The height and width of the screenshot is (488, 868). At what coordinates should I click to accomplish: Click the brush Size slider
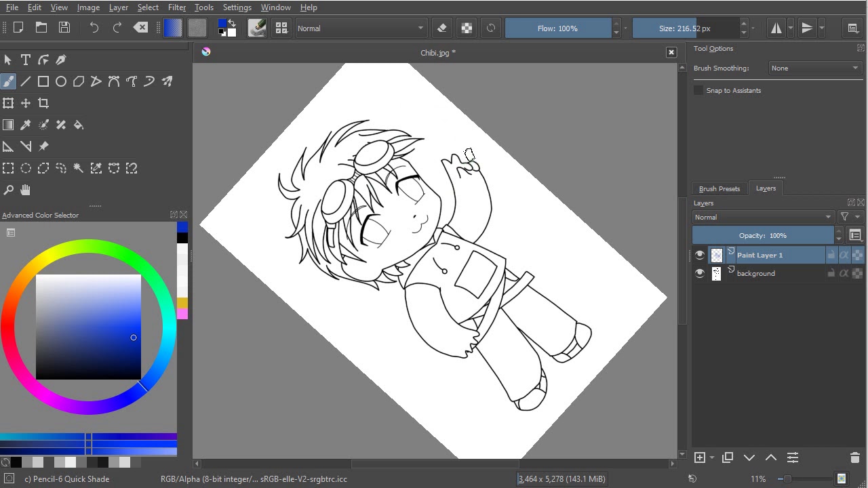click(x=686, y=28)
